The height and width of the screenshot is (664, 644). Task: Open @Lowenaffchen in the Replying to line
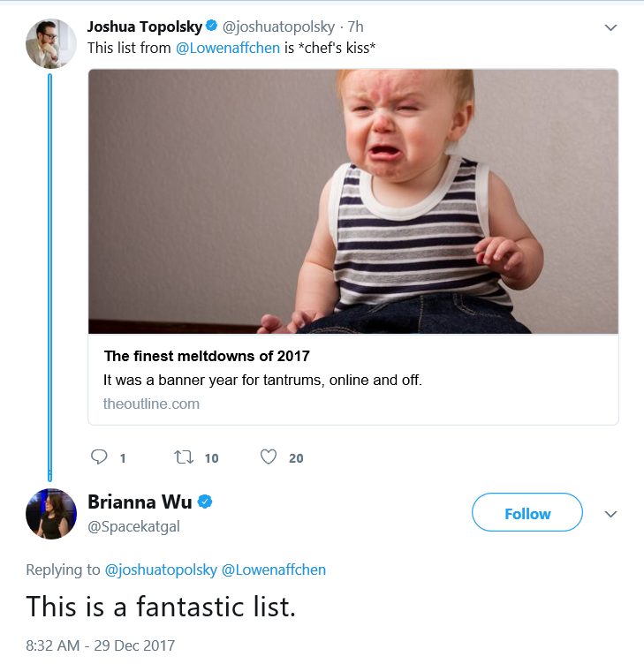click(x=274, y=570)
